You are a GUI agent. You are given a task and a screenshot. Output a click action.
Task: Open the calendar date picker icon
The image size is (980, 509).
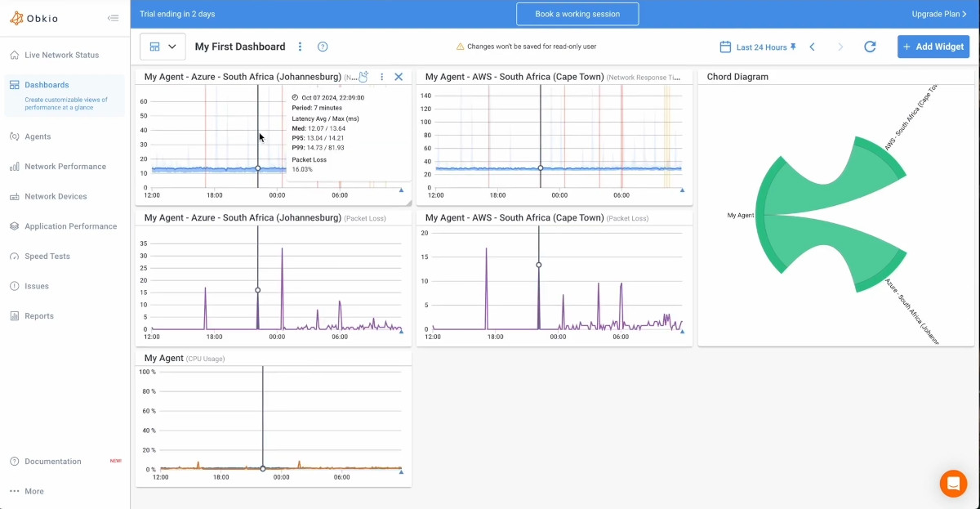tap(724, 47)
